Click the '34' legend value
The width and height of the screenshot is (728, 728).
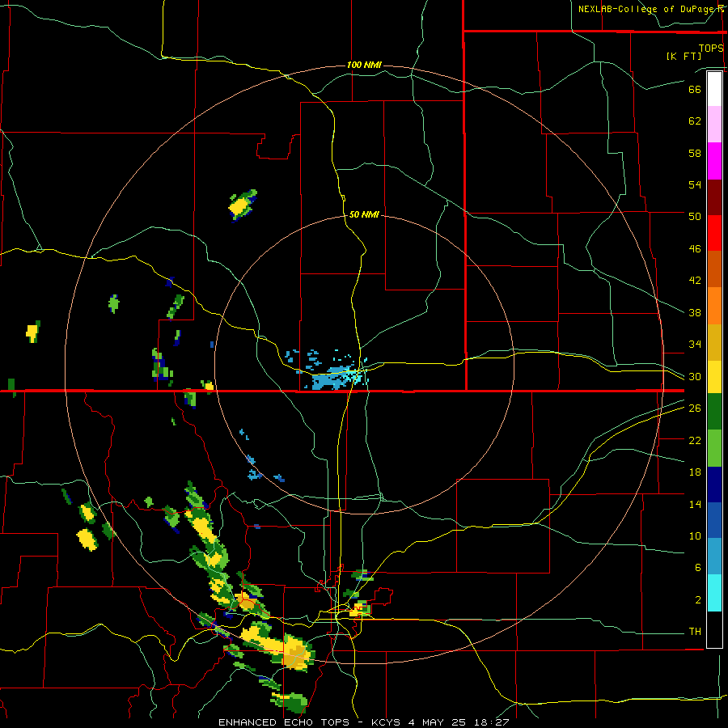pos(695,345)
